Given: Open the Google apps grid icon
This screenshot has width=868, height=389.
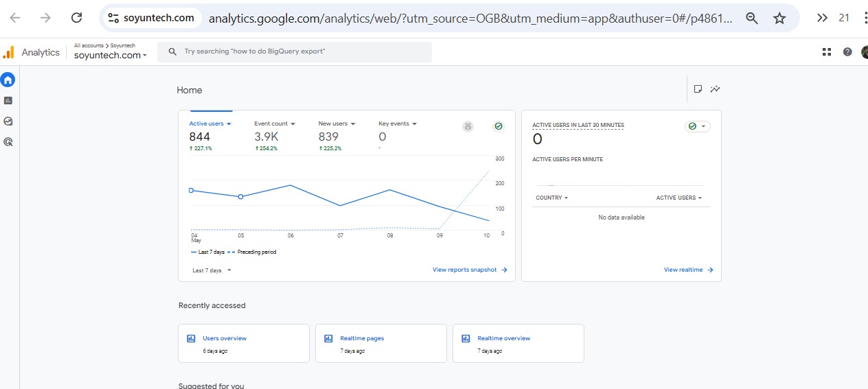Looking at the screenshot, I should pyautogui.click(x=826, y=52).
